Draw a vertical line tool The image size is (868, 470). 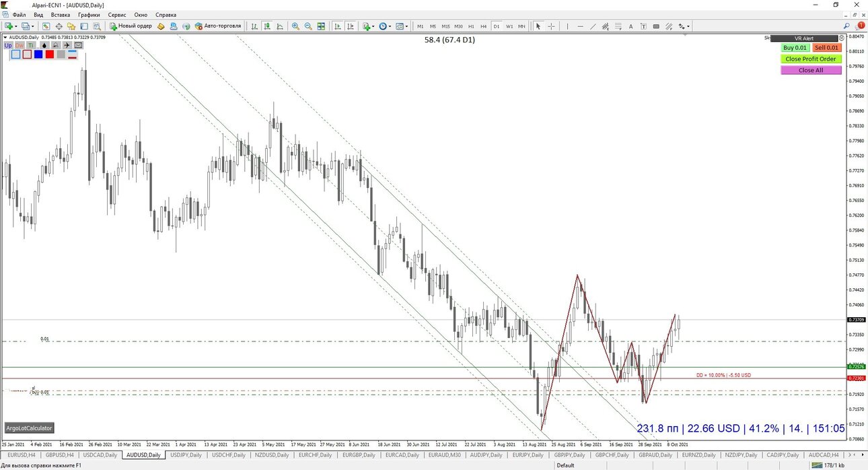point(567,26)
